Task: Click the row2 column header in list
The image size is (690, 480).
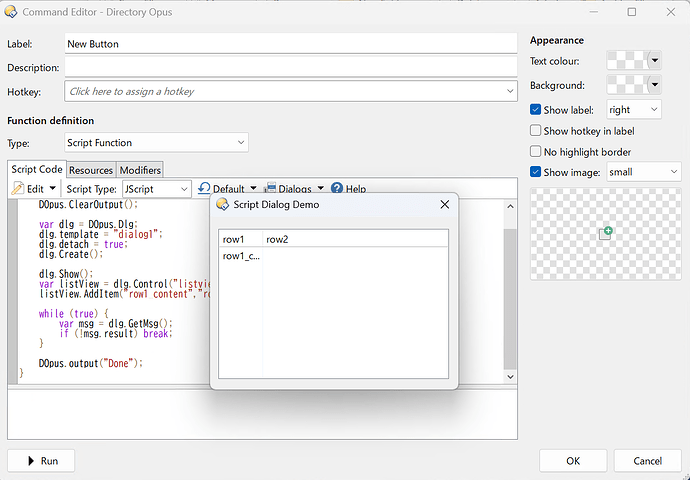Action: pyautogui.click(x=355, y=239)
